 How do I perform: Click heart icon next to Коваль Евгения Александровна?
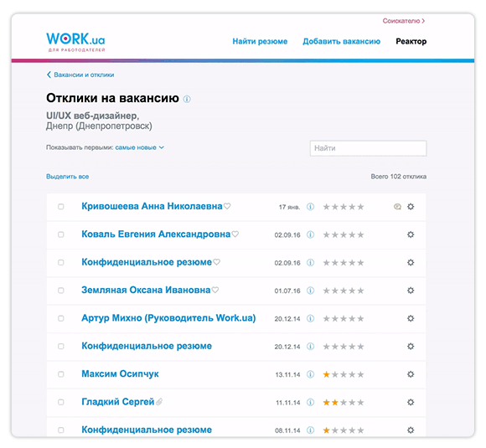235,234
